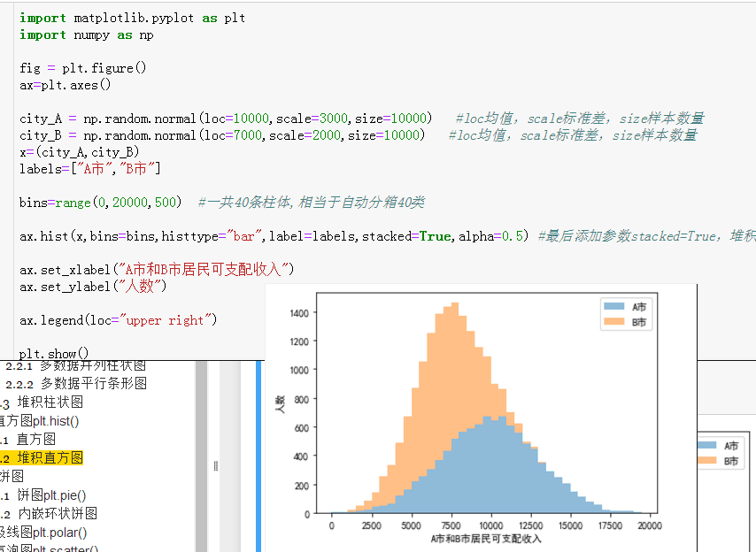Select the '堆积柱状图' outline entry
756x552 pixels.
click(x=50, y=402)
